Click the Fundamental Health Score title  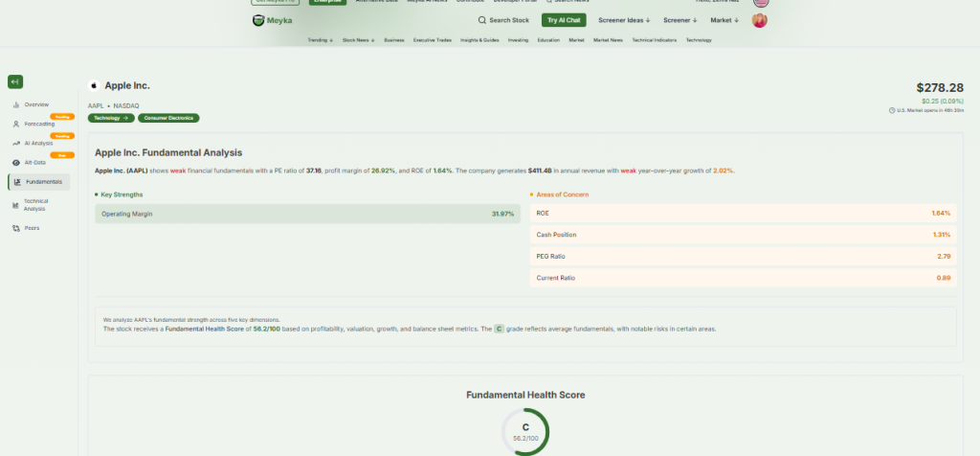click(x=525, y=395)
